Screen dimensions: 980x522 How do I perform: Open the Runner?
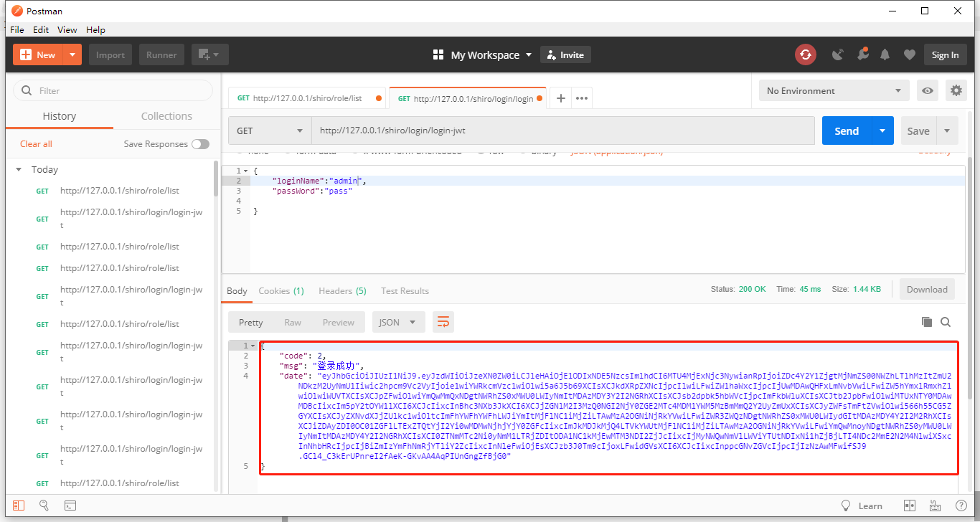161,55
